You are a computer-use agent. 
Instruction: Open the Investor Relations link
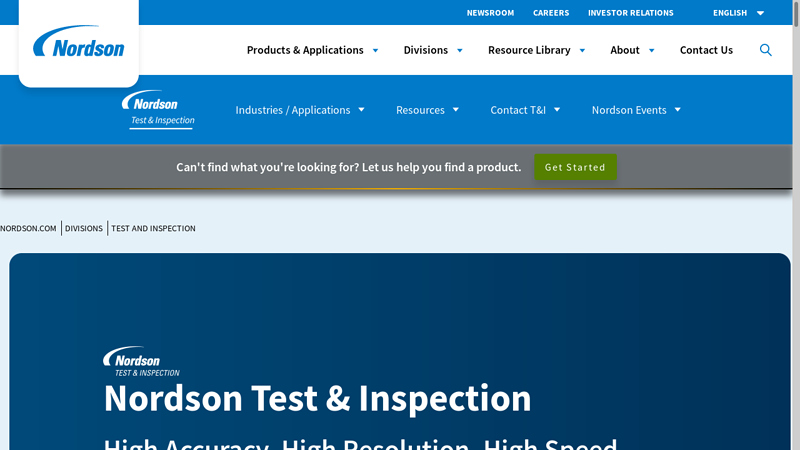(631, 13)
